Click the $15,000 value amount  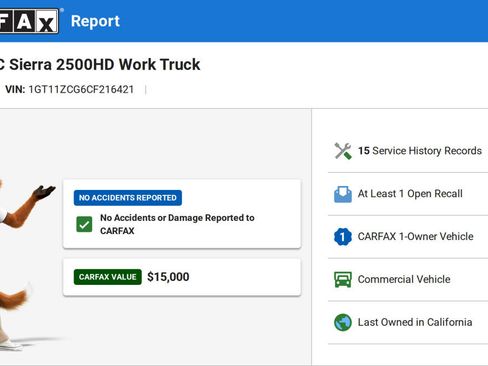[x=168, y=277]
